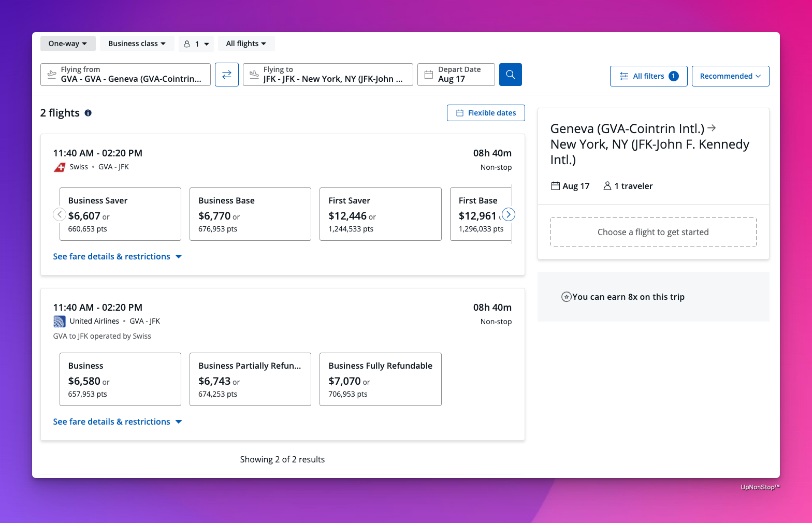Open the One-way trip type dropdown
The width and height of the screenshot is (812, 523).
tap(68, 43)
